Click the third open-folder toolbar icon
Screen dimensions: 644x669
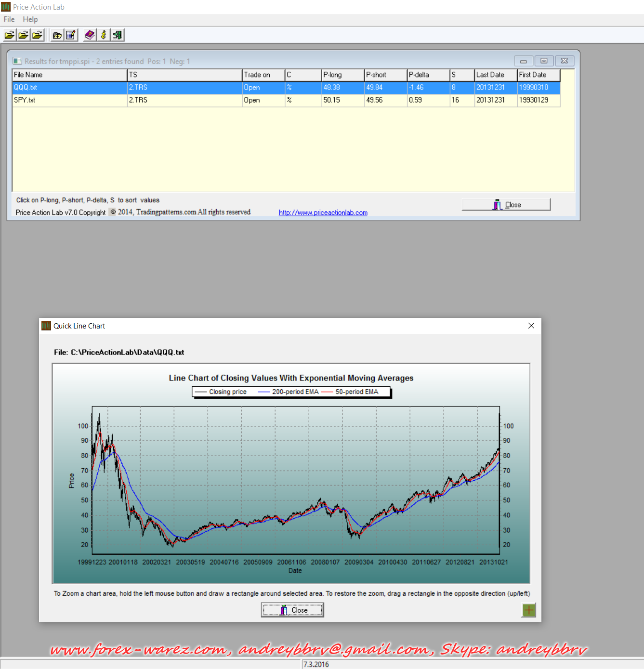coord(37,35)
